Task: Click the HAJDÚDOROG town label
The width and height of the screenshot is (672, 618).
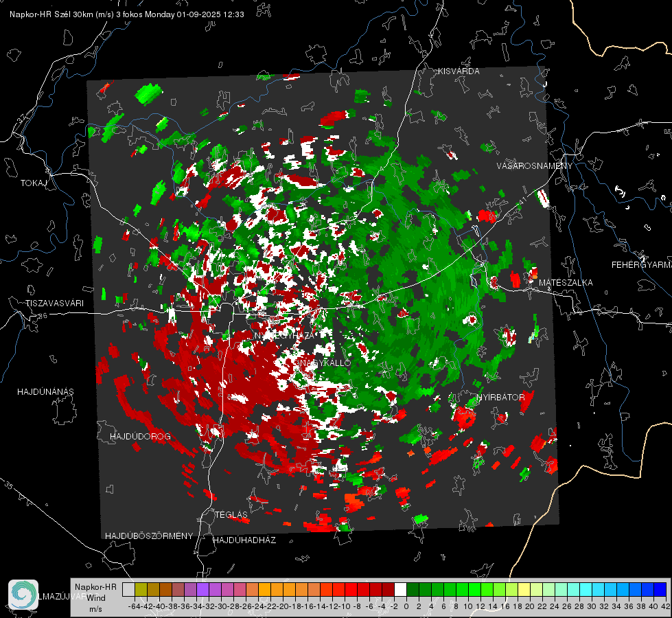Action: pyautogui.click(x=140, y=436)
